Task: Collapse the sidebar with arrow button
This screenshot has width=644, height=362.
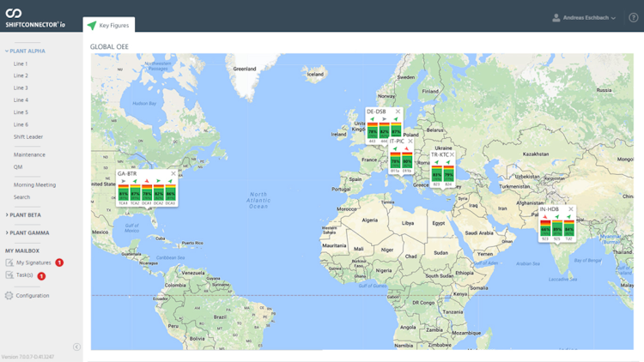Action: click(x=76, y=347)
